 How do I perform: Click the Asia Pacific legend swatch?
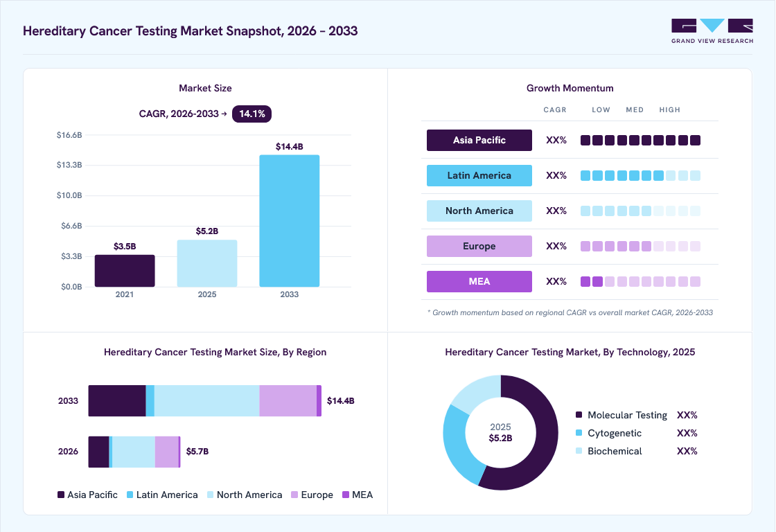coord(61,495)
